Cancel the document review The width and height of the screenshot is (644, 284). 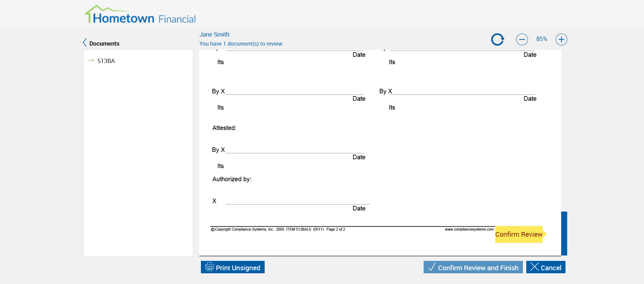(x=546, y=267)
